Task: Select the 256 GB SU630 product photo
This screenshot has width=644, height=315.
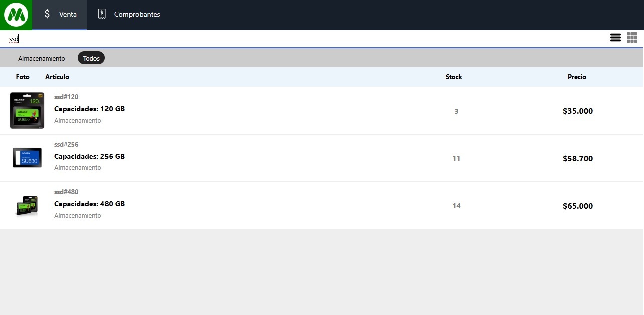Action: pyautogui.click(x=27, y=158)
